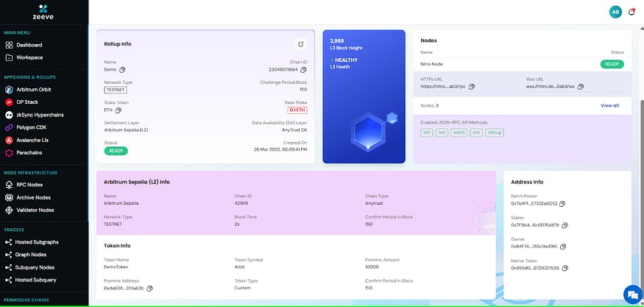Screen dimensions: 644x307
Task: Click the Nitro Node READY badge
Action: [x=612, y=64]
